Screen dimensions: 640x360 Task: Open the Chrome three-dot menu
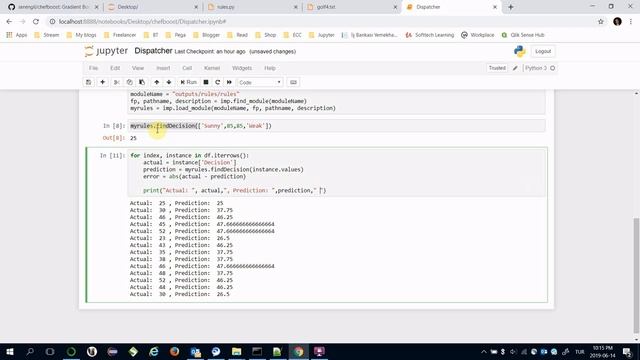pyautogui.click(x=631, y=22)
